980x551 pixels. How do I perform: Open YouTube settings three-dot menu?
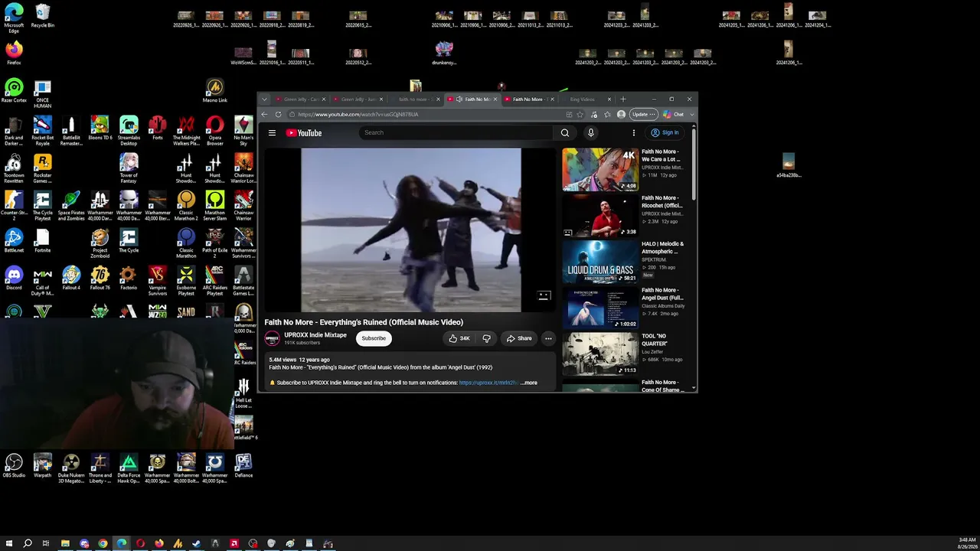click(634, 132)
